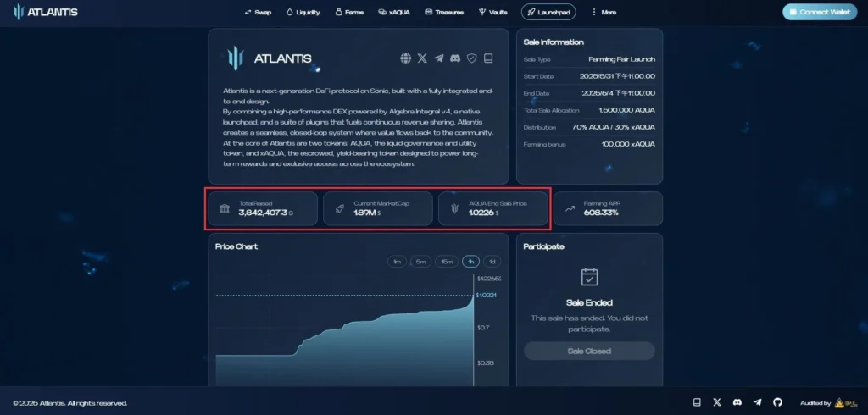Open the Vaults page
Image resolution: width=868 pixels, height=415 pixels.
click(493, 12)
